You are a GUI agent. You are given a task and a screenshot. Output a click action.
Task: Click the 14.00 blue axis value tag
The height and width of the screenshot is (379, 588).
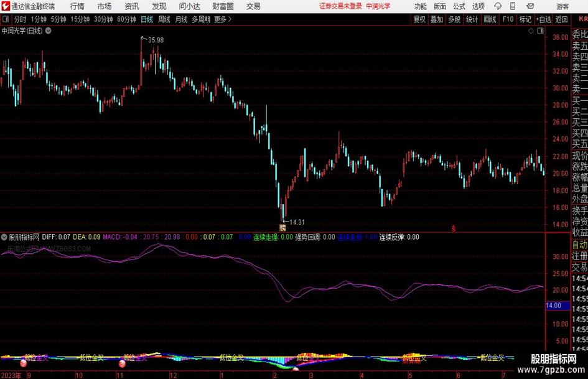coord(558,306)
